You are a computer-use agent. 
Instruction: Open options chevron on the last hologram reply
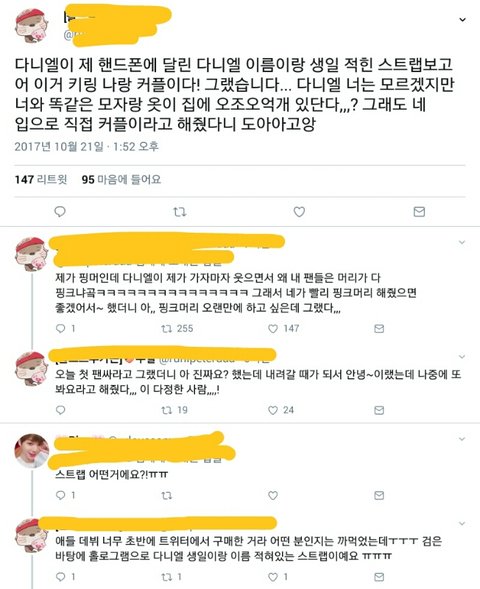click(462, 524)
